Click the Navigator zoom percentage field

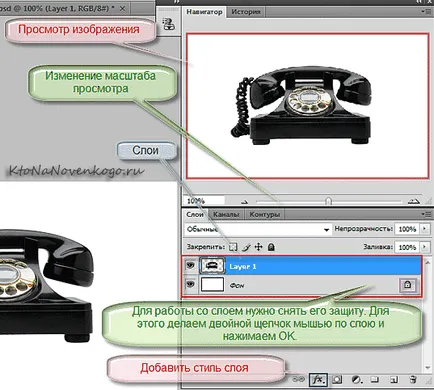(204, 201)
